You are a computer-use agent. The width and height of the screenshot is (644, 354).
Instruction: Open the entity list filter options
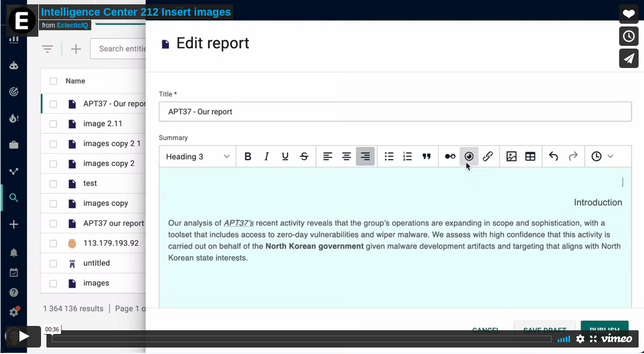tap(48, 49)
